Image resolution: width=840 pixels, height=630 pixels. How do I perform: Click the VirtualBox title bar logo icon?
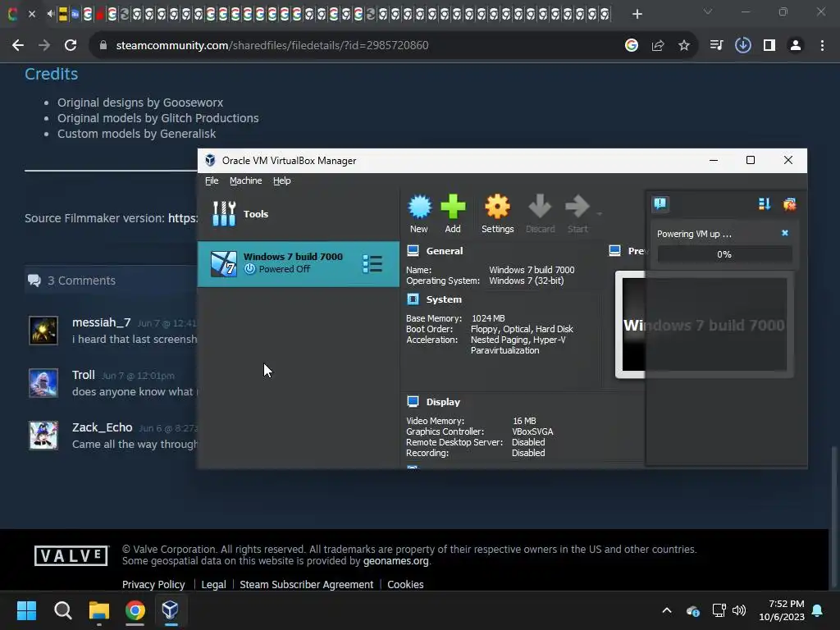click(211, 160)
